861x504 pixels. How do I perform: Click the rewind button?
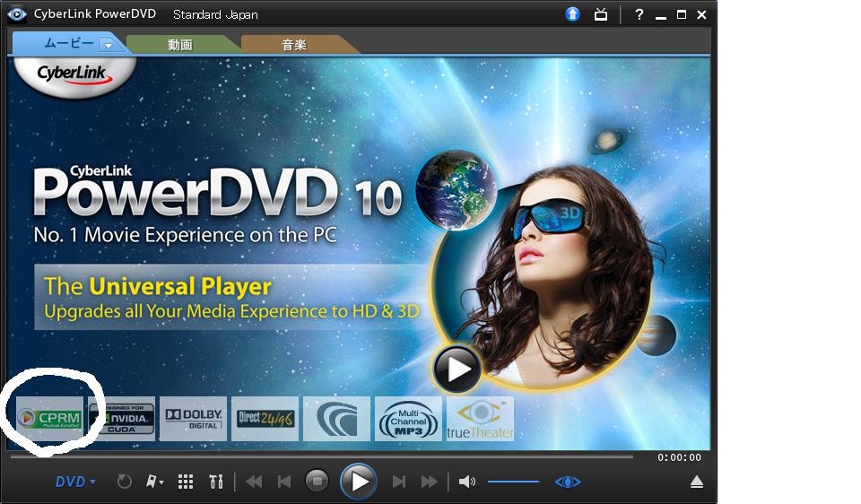click(254, 482)
